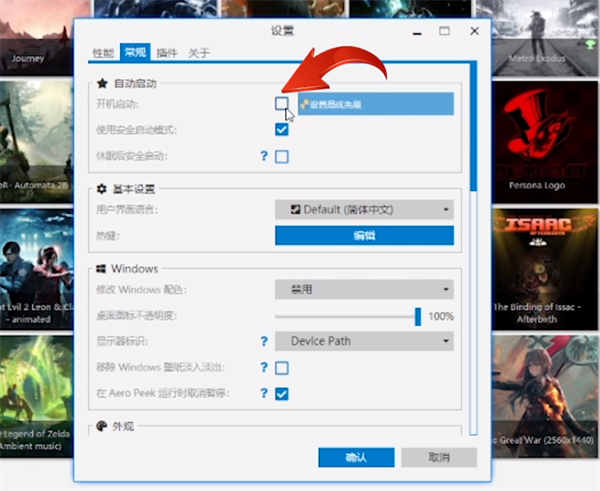Click help icon beside 休眠后安全启动
Viewport: 600px width, 491px height.
coord(265,156)
